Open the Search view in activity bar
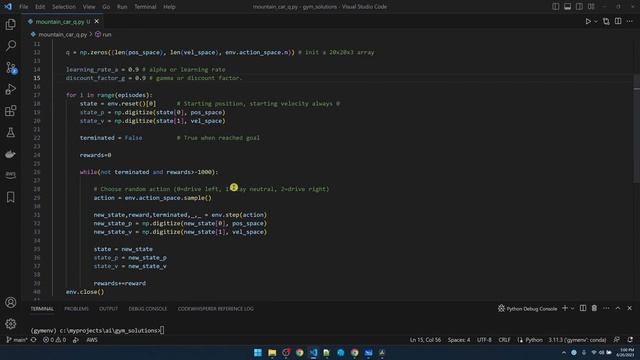This screenshot has height=360, width=640. tap(11, 46)
